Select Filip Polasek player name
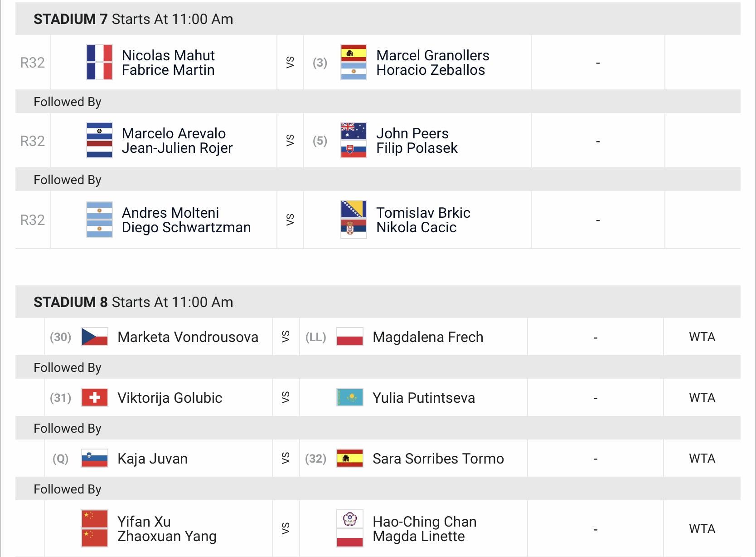The width and height of the screenshot is (756, 557). click(417, 148)
